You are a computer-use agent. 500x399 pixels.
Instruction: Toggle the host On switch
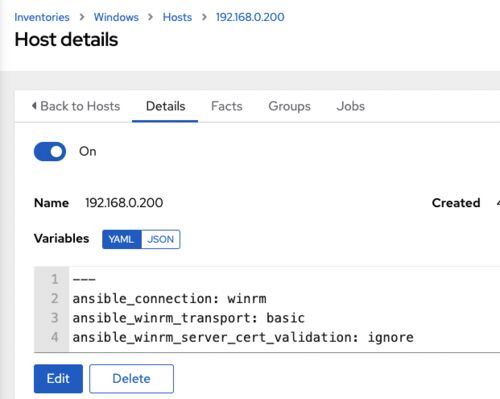click(x=50, y=151)
